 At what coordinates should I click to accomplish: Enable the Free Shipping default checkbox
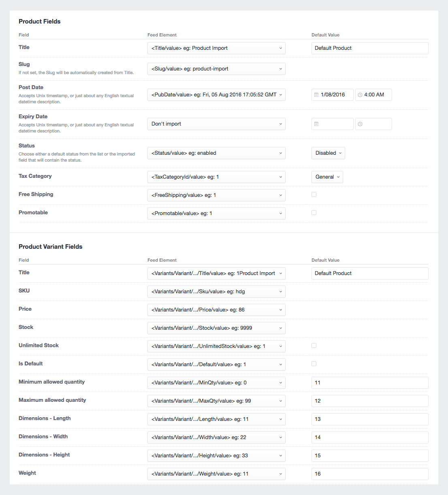tap(314, 194)
